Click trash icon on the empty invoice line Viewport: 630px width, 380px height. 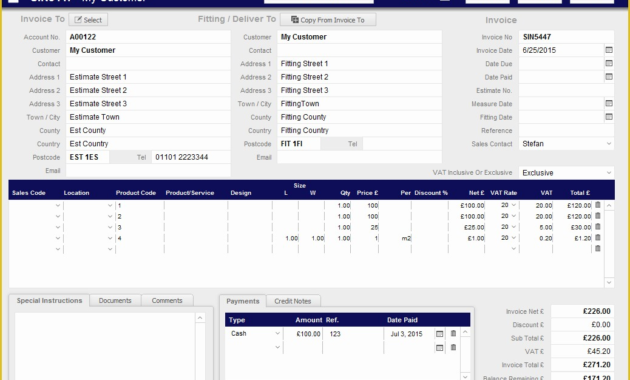[x=598, y=249]
